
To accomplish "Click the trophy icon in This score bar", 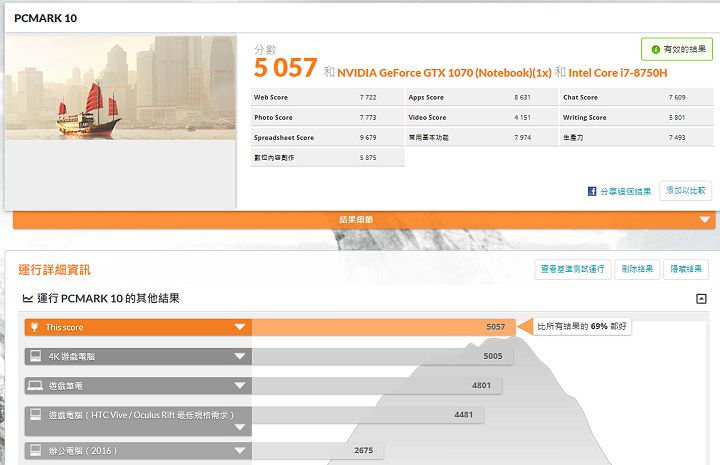I will click(x=35, y=327).
